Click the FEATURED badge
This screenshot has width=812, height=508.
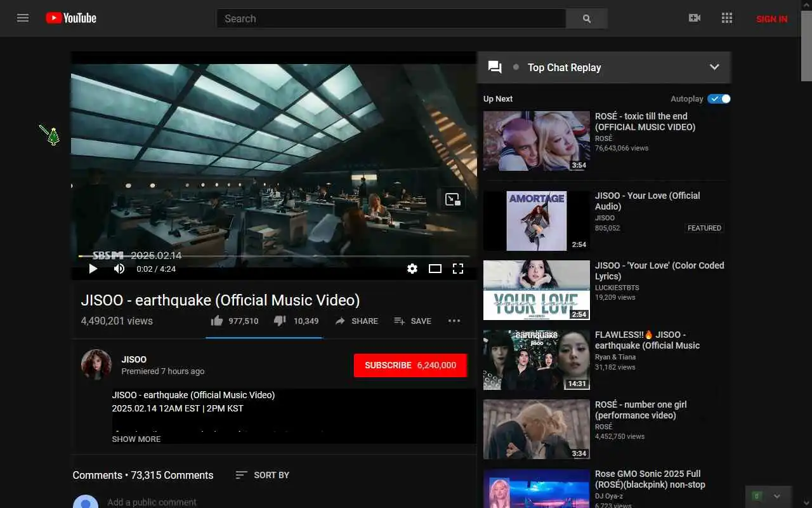[704, 228]
